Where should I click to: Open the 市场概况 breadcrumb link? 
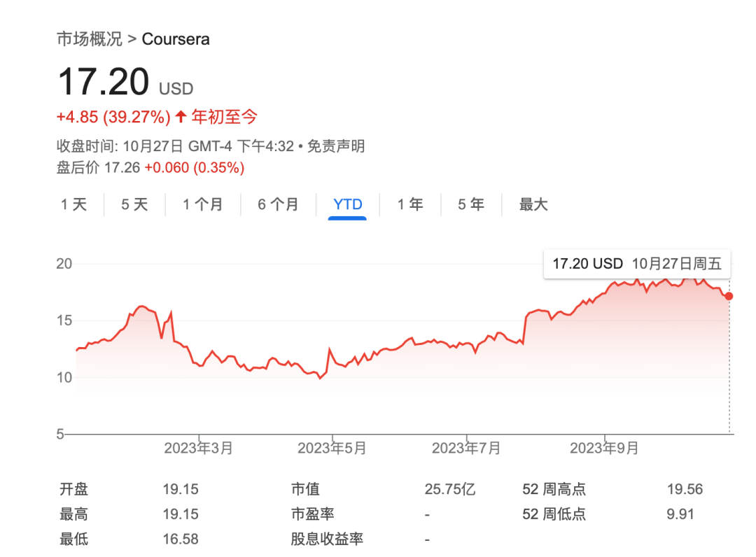(x=89, y=38)
